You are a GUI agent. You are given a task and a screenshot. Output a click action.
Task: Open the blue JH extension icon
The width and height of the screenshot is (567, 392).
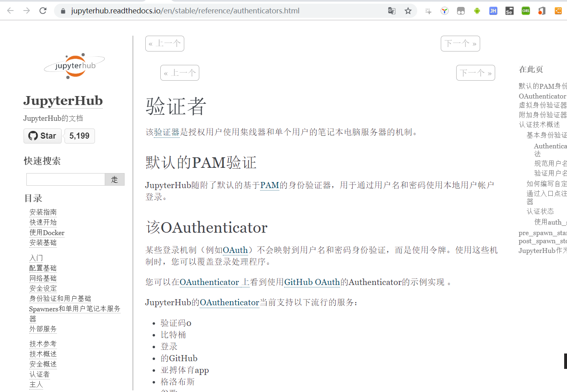pos(493,11)
